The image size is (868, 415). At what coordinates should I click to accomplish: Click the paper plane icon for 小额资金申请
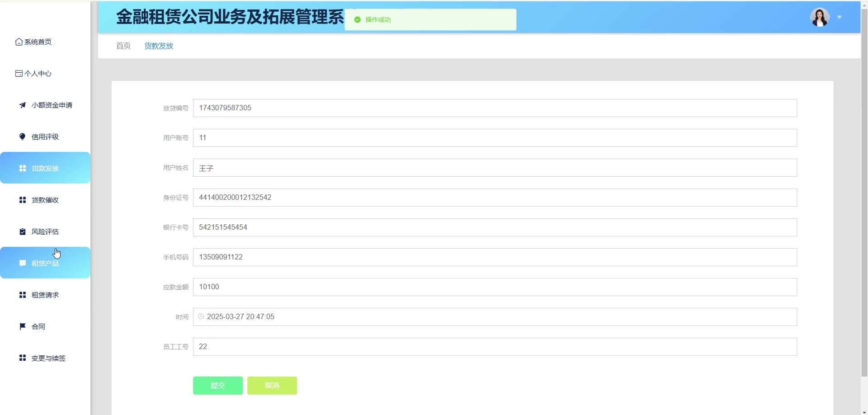coord(23,105)
